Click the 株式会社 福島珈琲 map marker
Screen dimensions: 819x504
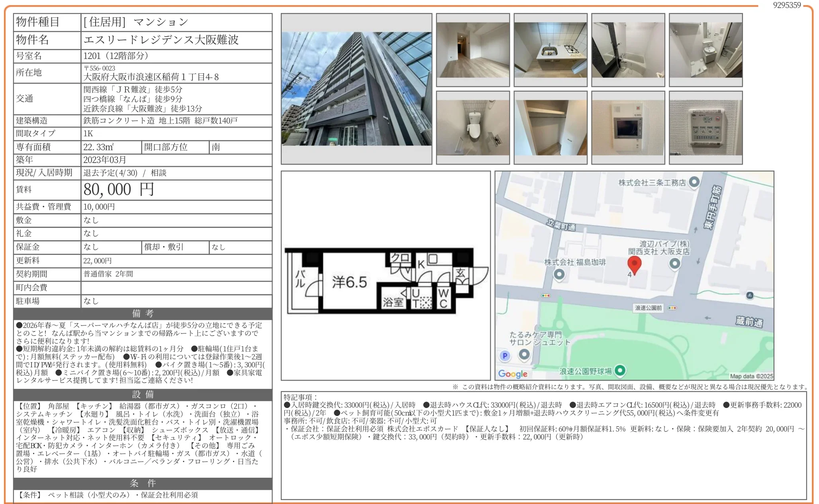559,274
